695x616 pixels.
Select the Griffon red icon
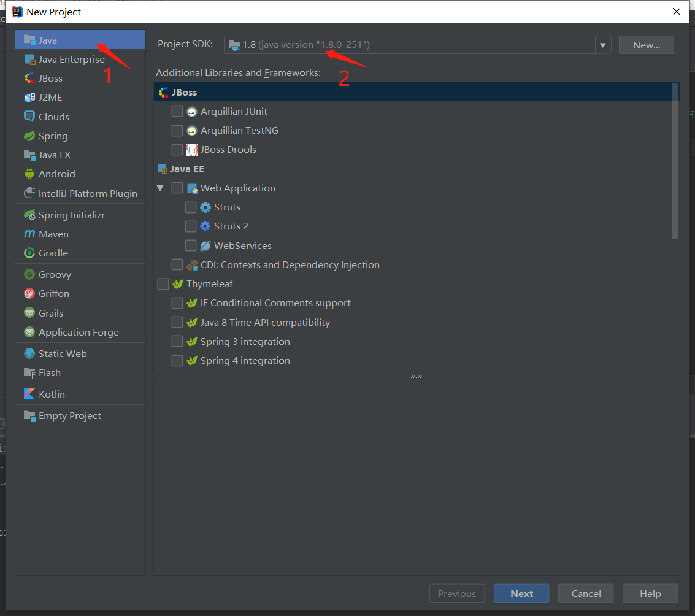coord(29,294)
